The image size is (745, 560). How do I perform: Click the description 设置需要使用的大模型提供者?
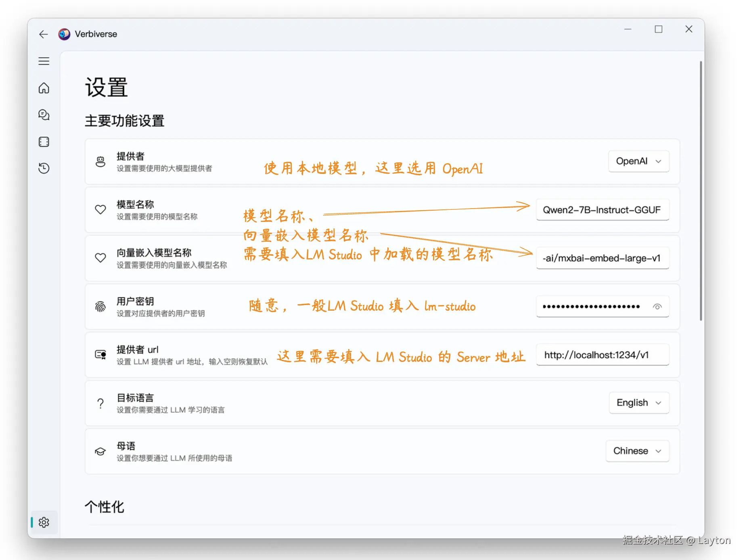coord(165,168)
